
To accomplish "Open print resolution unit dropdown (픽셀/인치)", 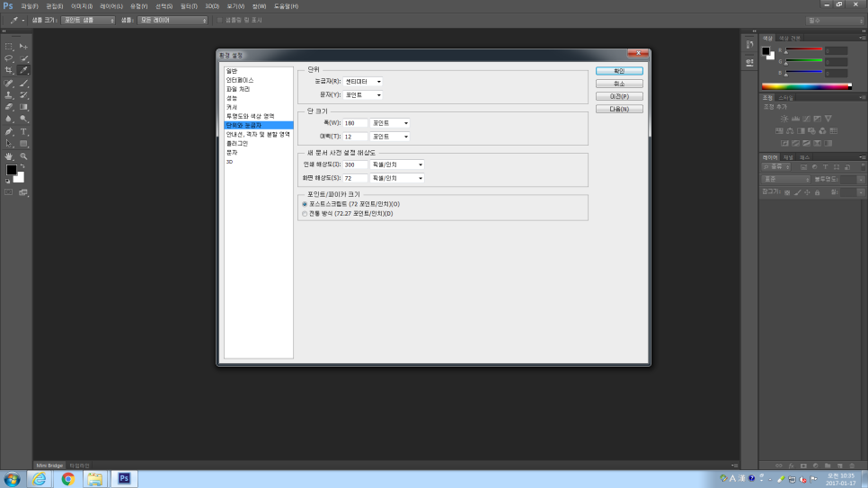I will tap(397, 164).
